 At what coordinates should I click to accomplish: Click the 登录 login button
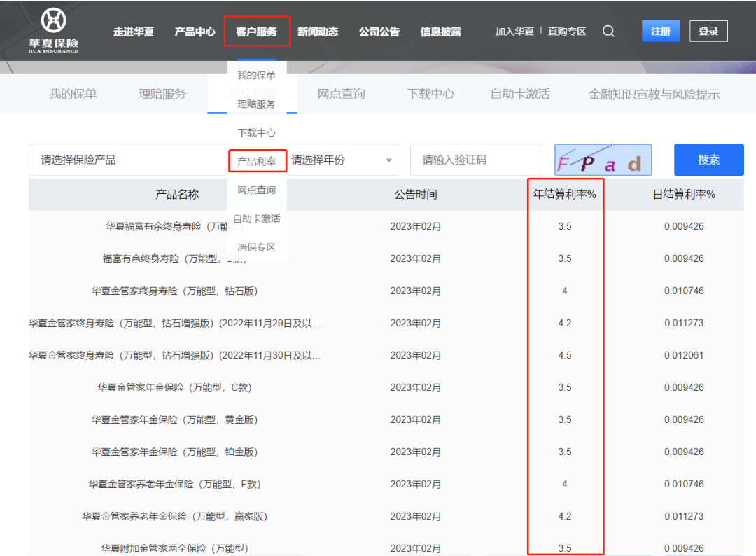coord(708,32)
